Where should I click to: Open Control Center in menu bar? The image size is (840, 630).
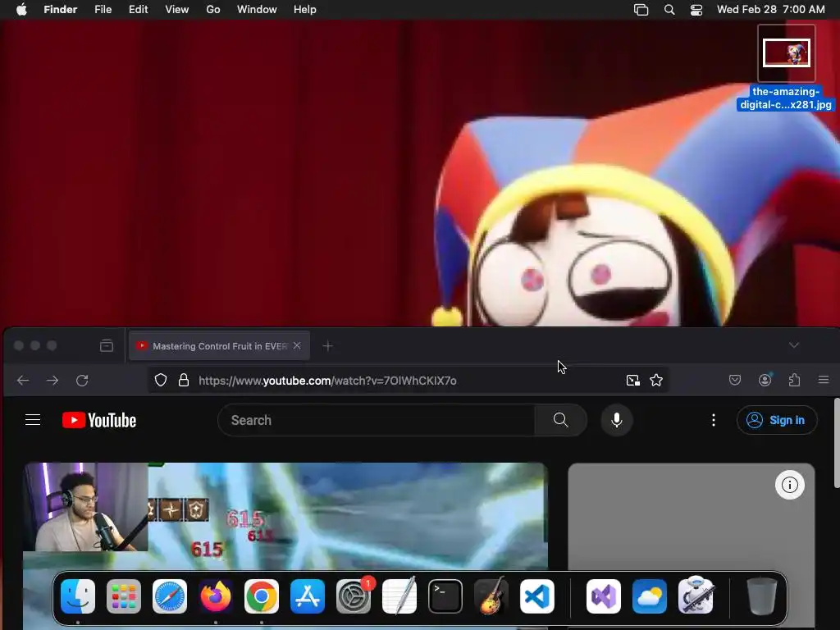tap(696, 10)
